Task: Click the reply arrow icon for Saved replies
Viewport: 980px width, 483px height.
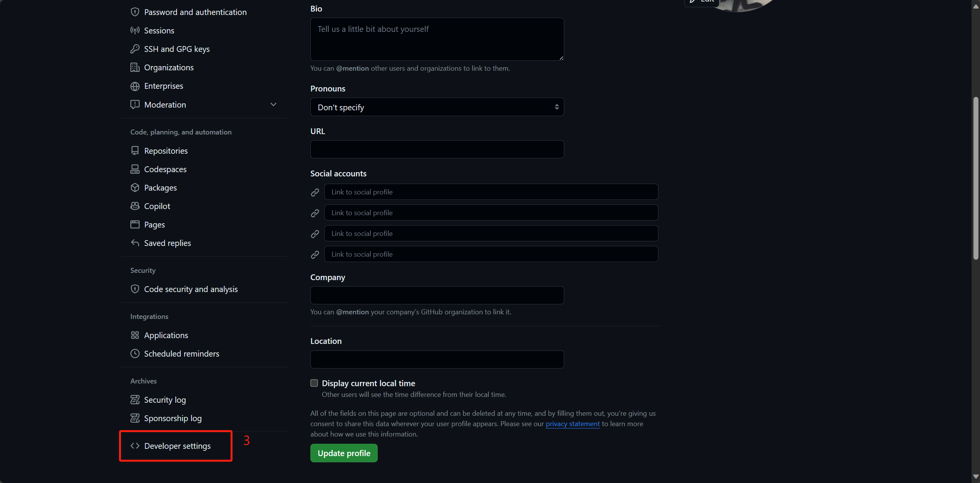Action: (135, 243)
